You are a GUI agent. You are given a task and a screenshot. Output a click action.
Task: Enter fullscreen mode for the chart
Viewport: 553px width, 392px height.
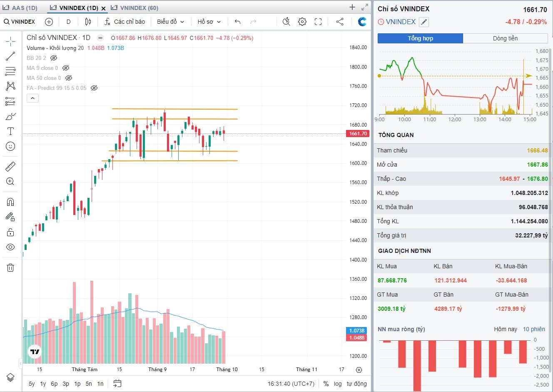tap(318, 22)
